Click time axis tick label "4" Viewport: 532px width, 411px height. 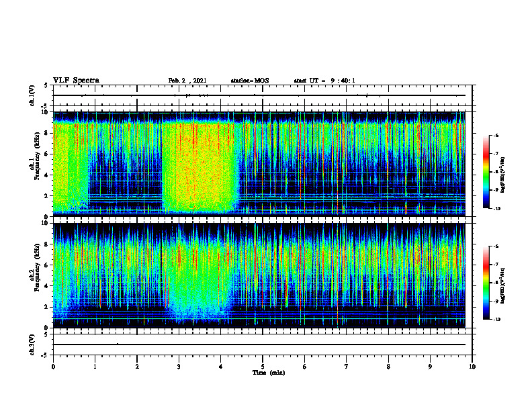click(221, 367)
